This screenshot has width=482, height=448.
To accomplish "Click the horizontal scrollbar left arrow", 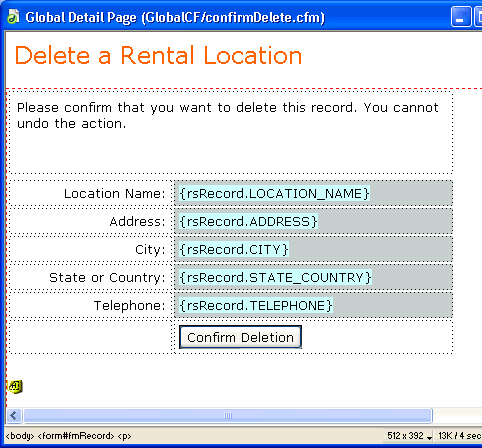I will point(13,416).
